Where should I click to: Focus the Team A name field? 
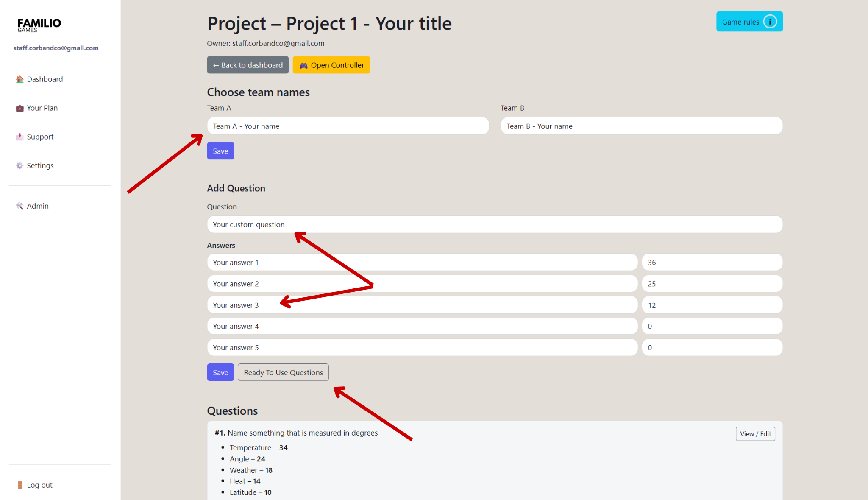coord(348,126)
